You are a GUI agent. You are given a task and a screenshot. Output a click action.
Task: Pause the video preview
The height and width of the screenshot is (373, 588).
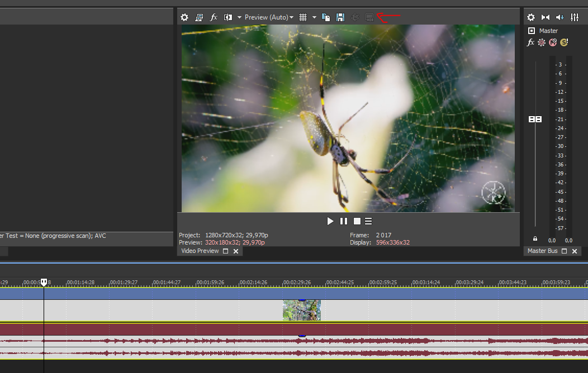(x=344, y=221)
